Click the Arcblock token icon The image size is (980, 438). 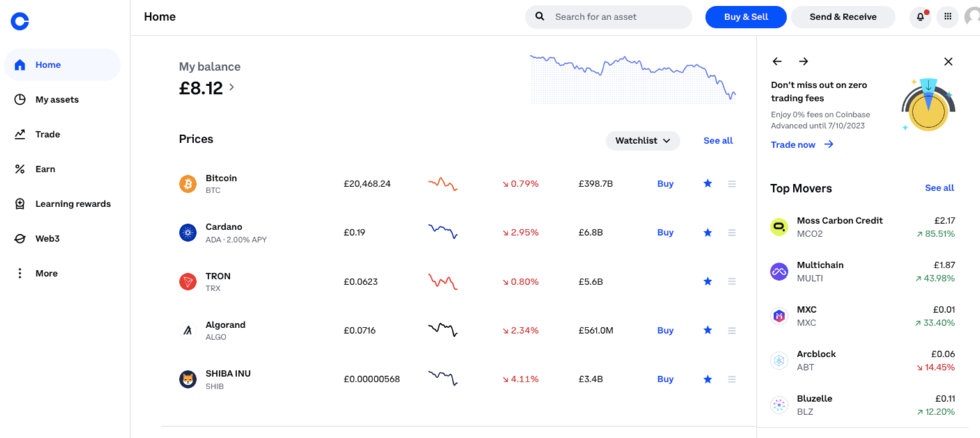pos(779,360)
